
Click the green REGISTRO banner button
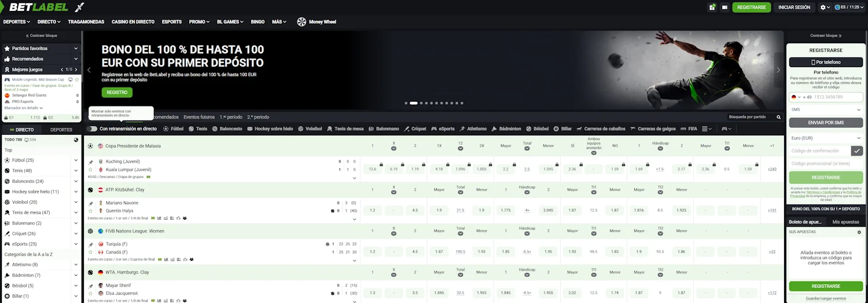tap(117, 93)
